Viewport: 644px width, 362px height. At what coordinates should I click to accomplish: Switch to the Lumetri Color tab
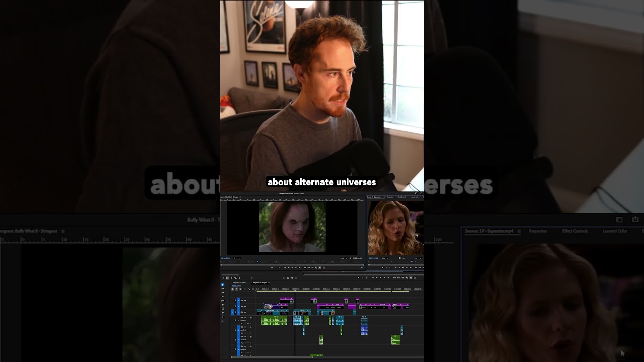point(414,197)
